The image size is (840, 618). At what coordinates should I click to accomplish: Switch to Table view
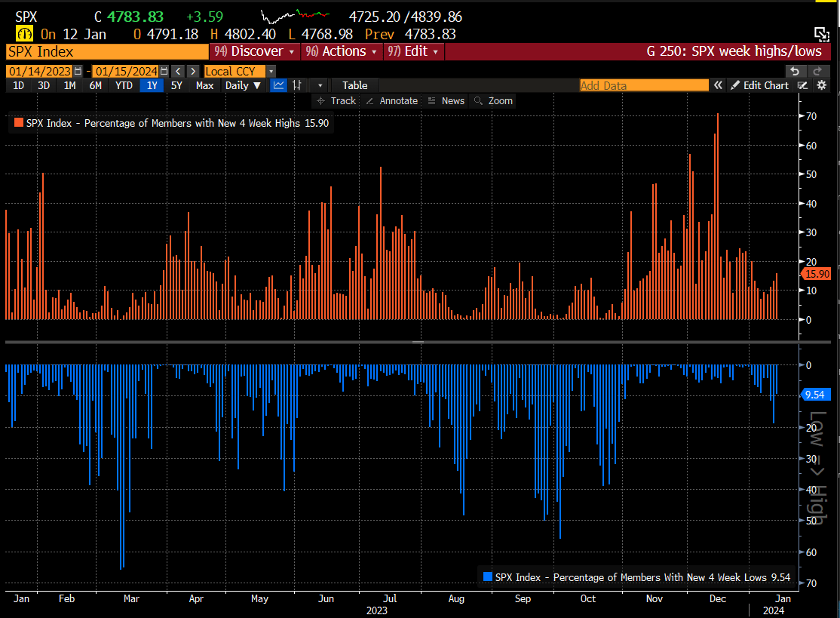coord(354,85)
